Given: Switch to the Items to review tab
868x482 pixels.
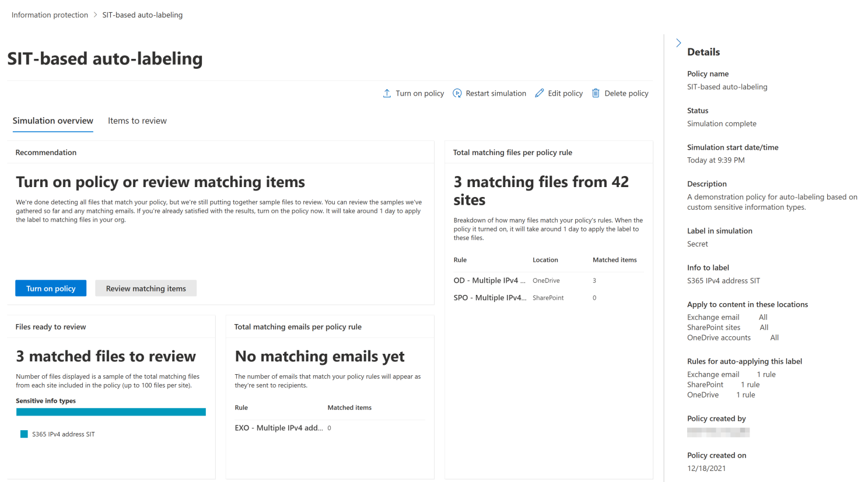Looking at the screenshot, I should [137, 121].
